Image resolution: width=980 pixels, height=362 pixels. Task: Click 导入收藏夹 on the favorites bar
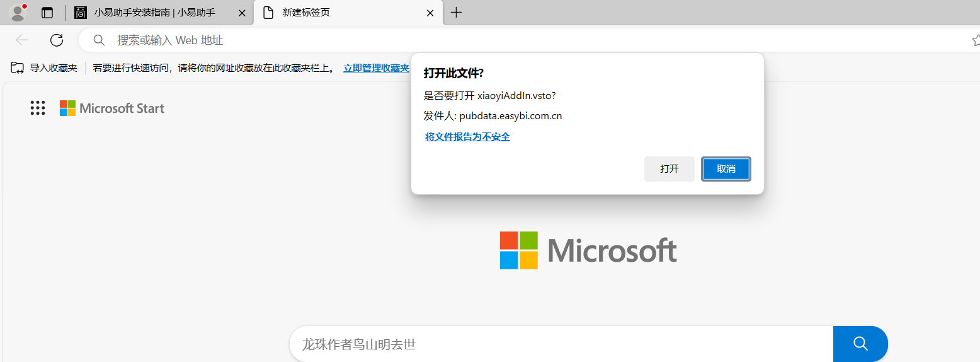pyautogui.click(x=45, y=68)
